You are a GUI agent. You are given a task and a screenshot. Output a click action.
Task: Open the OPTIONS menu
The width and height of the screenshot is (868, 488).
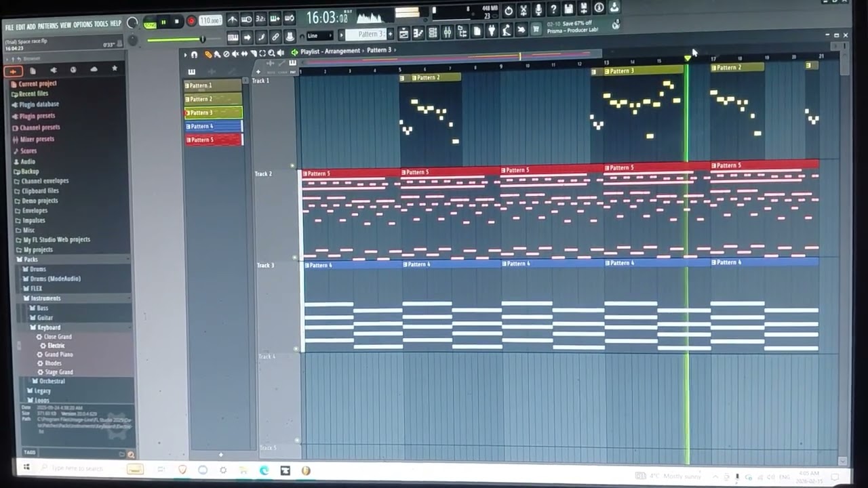83,24
